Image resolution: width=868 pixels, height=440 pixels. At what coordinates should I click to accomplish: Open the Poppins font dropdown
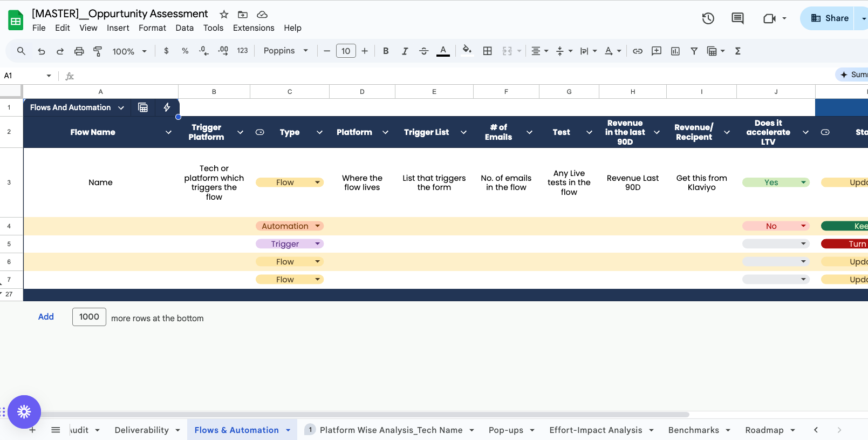[285, 51]
